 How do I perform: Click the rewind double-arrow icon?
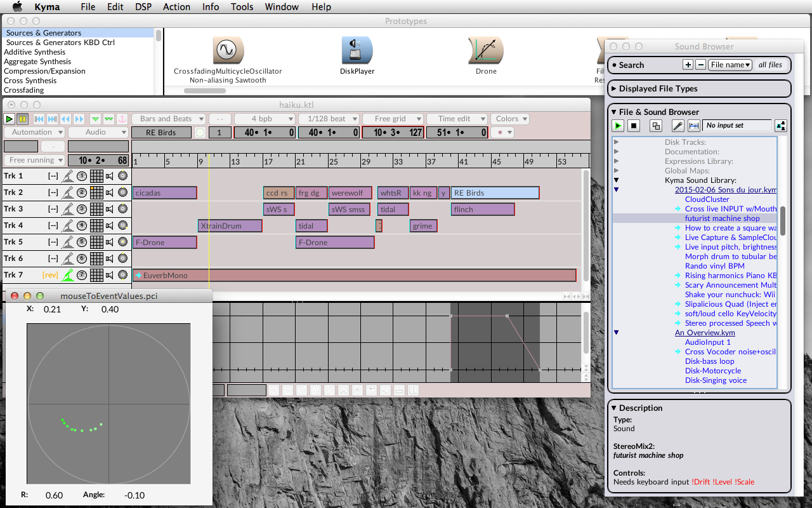pos(65,119)
